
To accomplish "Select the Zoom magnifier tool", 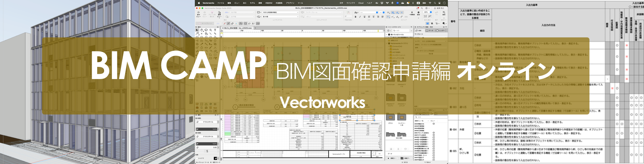I will coord(211,30).
